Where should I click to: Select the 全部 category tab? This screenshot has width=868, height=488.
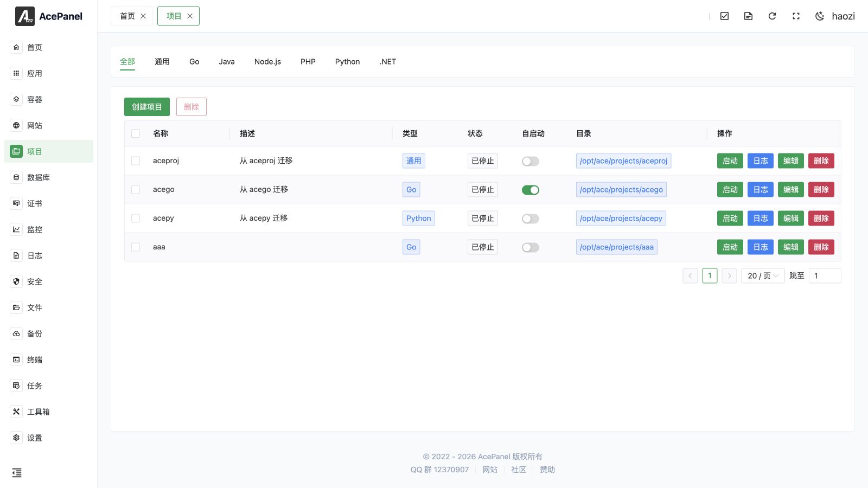tap(127, 62)
